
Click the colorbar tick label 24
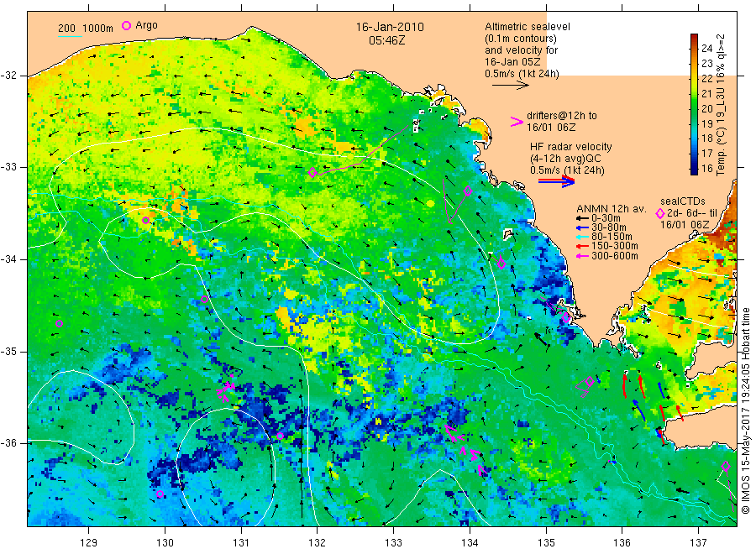click(x=706, y=48)
